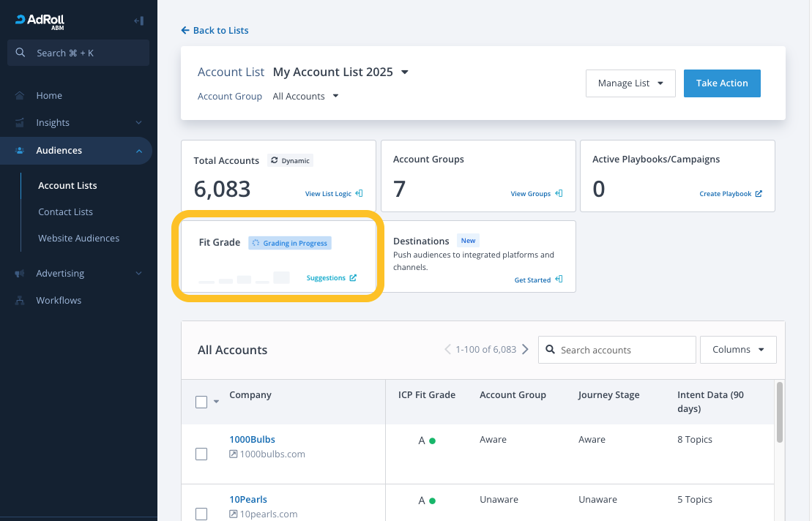Click the Workflows icon in the sidebar
The width and height of the screenshot is (812, 521).
click(x=20, y=301)
